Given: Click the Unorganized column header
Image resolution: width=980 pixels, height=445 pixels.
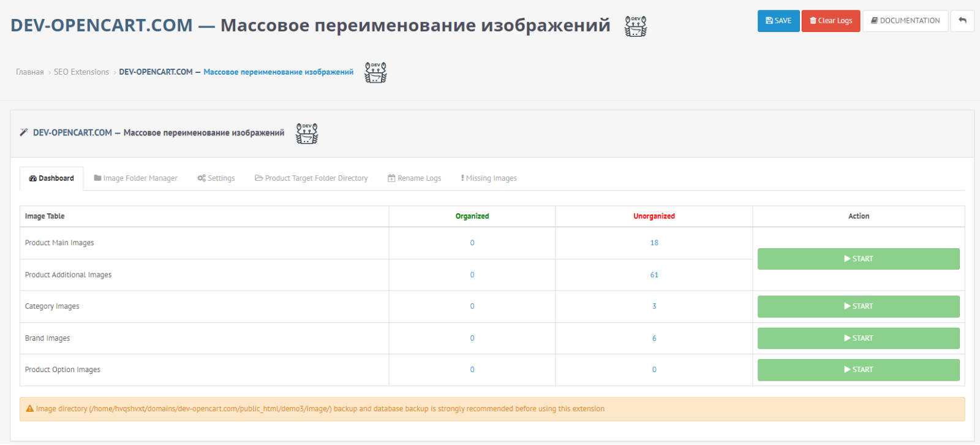Looking at the screenshot, I should pos(654,216).
